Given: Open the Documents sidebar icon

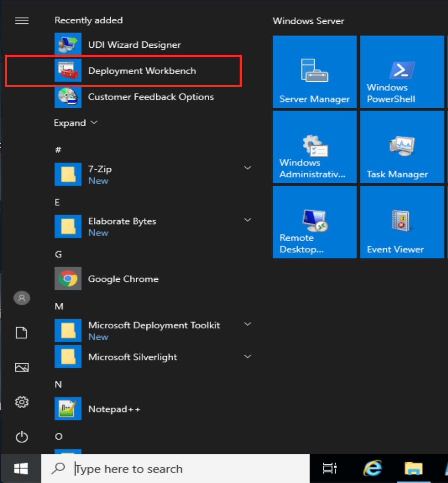Looking at the screenshot, I should (x=22, y=333).
